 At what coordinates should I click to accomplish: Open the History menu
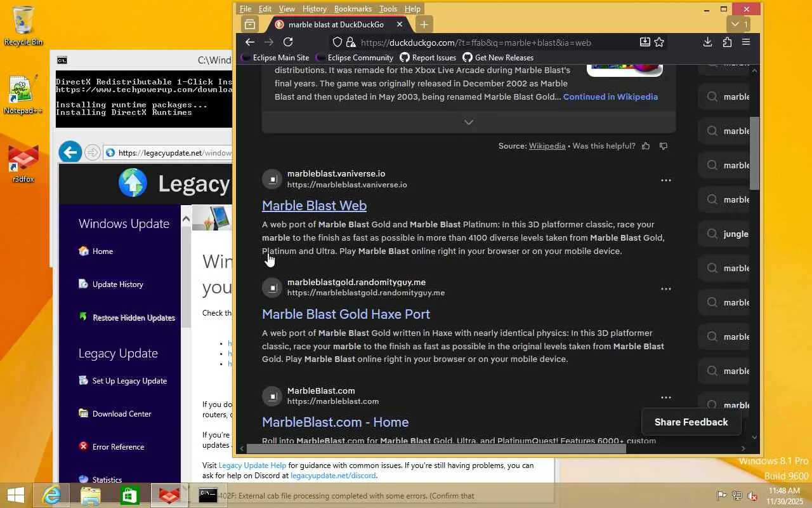[x=315, y=9]
